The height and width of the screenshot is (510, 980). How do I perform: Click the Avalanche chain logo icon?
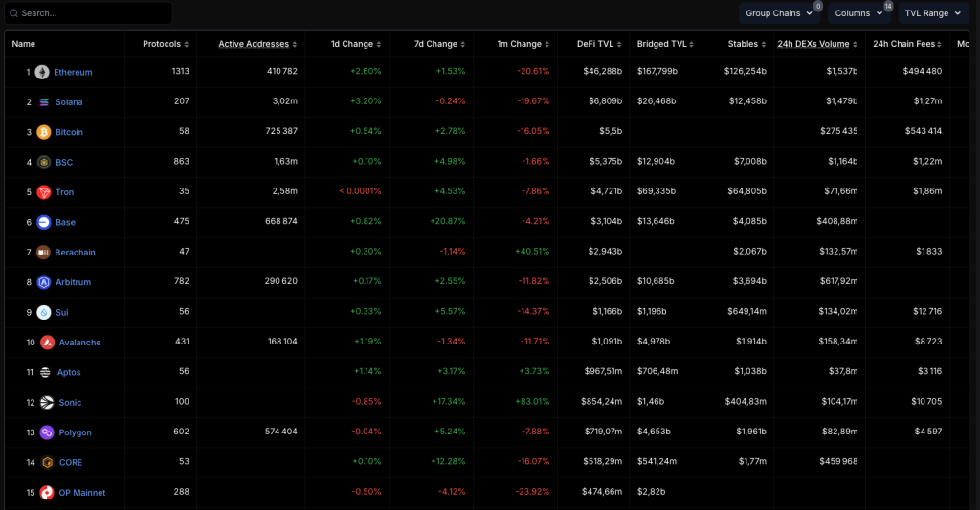(x=48, y=342)
